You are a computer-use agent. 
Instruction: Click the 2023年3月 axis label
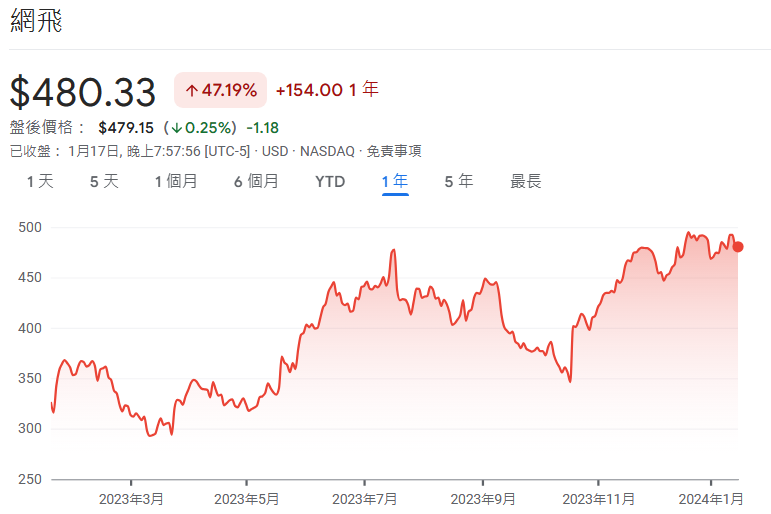point(131,499)
